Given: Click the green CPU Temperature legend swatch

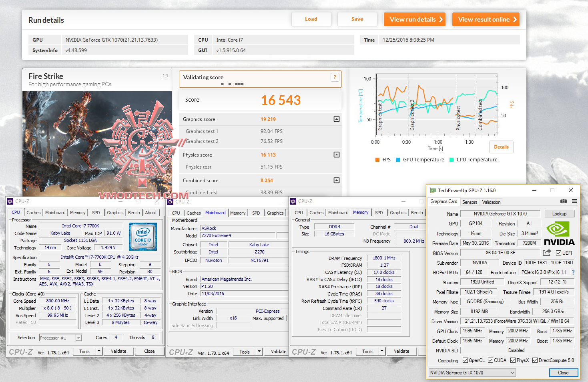Looking at the screenshot, I should coord(452,160).
